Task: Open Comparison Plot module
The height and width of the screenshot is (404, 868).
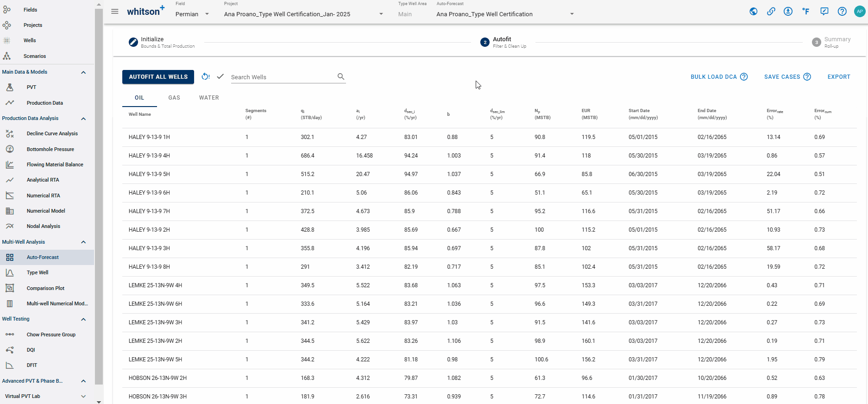Action: [46, 288]
